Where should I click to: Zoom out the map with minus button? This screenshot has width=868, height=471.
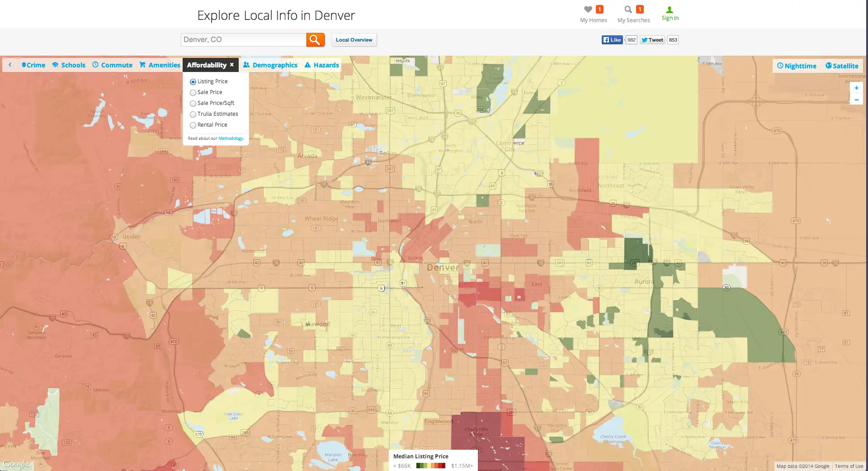(856, 100)
